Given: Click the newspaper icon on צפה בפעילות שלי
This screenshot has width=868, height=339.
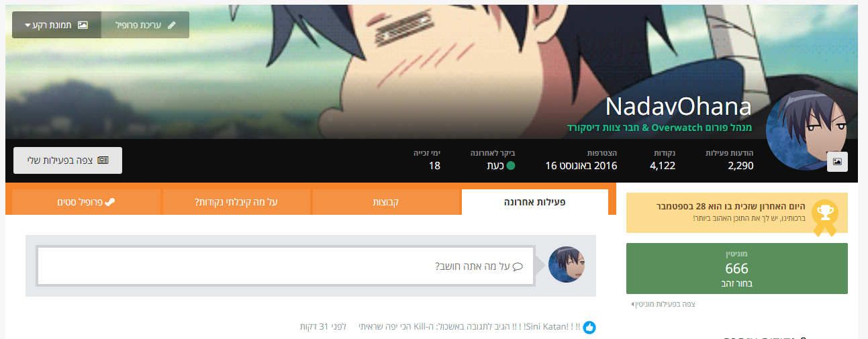Looking at the screenshot, I should pyautogui.click(x=103, y=160).
